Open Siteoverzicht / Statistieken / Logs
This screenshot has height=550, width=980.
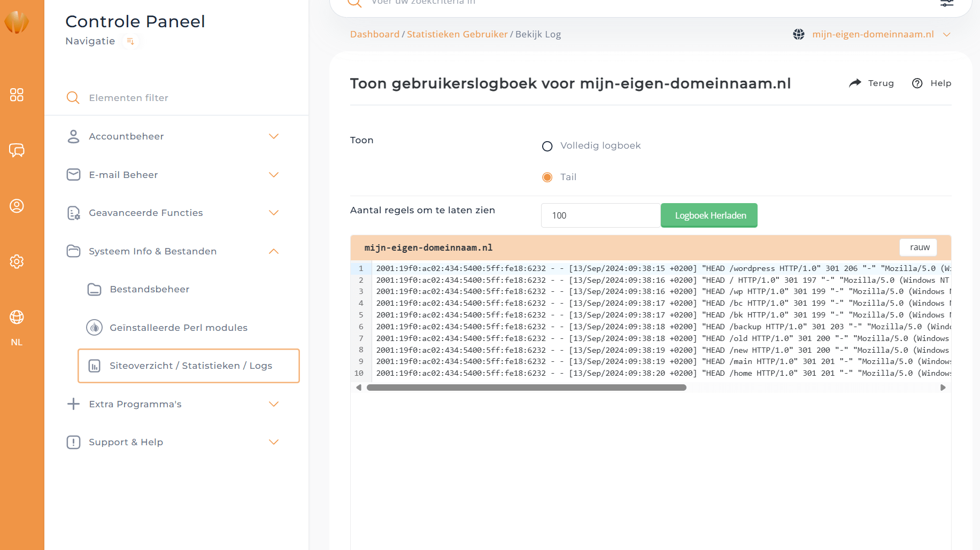point(189,366)
